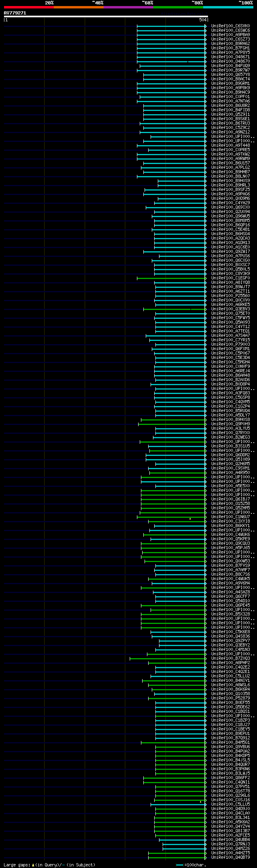Screen dimensions: 257x868
Task: Click the green alignment bar for UniRef100_Q4QBT9
Action: 177,857
